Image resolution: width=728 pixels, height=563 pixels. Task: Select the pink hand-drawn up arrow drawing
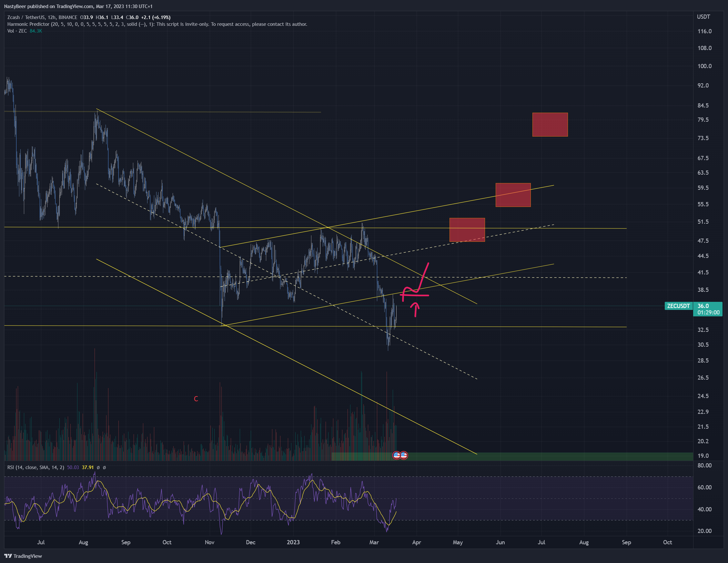click(x=415, y=310)
